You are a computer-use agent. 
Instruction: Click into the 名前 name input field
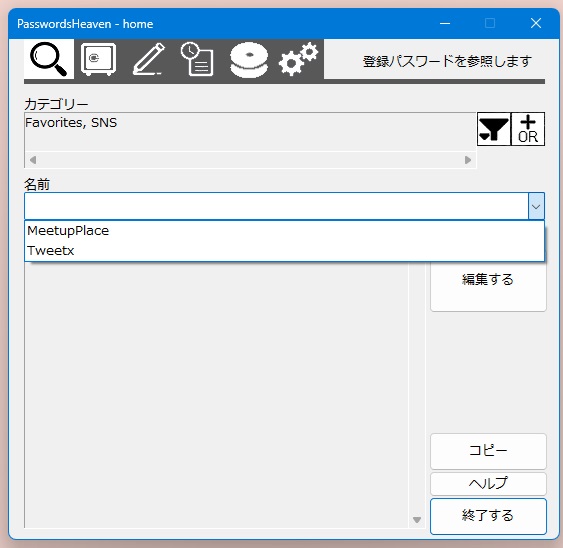click(x=276, y=206)
